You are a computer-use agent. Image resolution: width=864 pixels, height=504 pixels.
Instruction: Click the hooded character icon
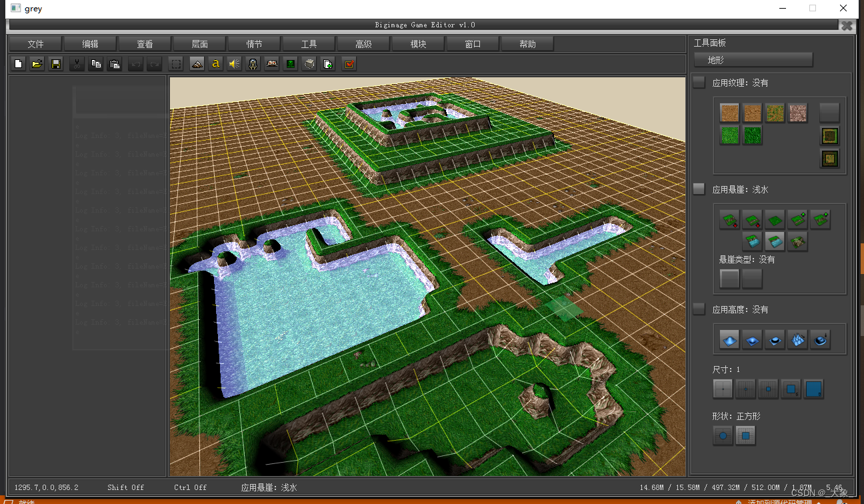pos(253,64)
